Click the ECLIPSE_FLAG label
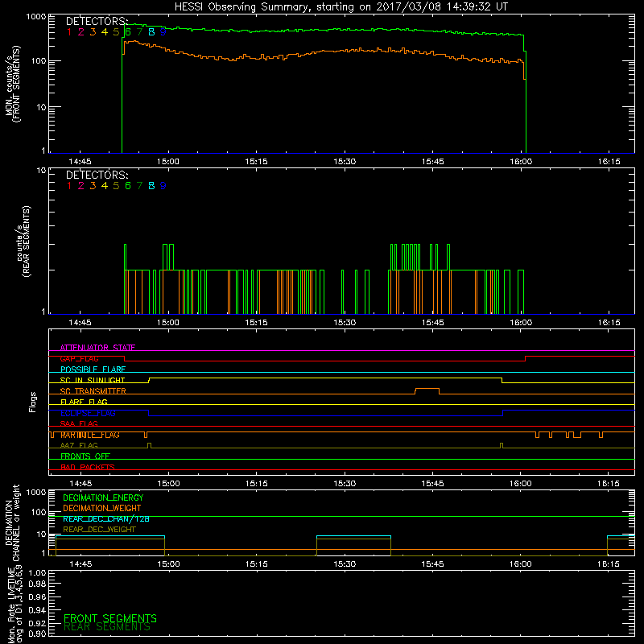Screen dimensions: 644x644 [x=88, y=413]
